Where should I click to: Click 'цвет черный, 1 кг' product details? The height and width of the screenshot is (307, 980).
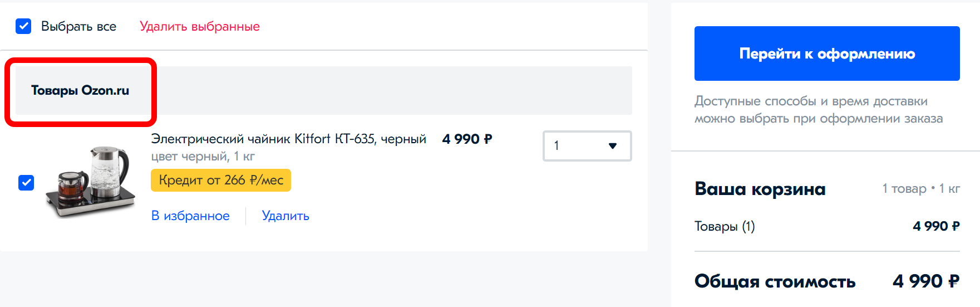(203, 156)
